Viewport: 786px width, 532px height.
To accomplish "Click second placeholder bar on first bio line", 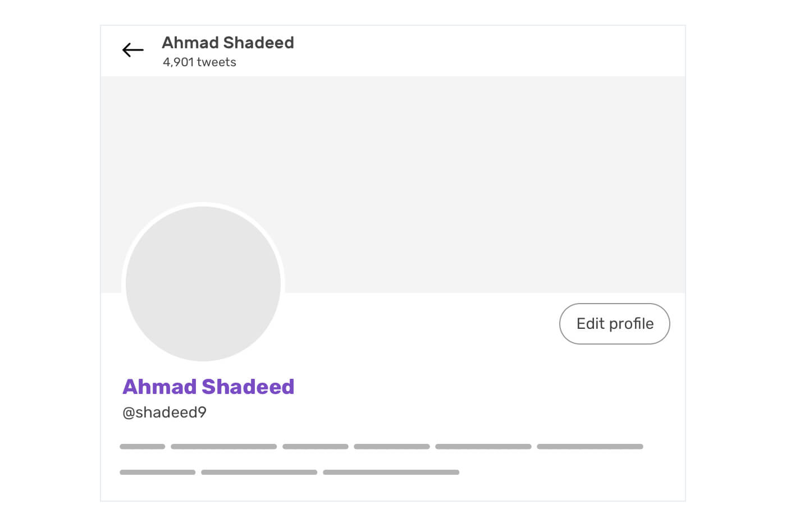I will coord(223,447).
